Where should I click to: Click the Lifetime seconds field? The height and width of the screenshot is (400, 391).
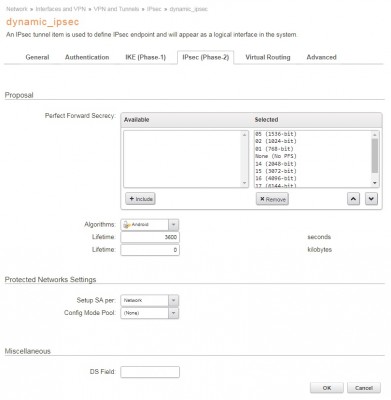[x=150, y=237]
